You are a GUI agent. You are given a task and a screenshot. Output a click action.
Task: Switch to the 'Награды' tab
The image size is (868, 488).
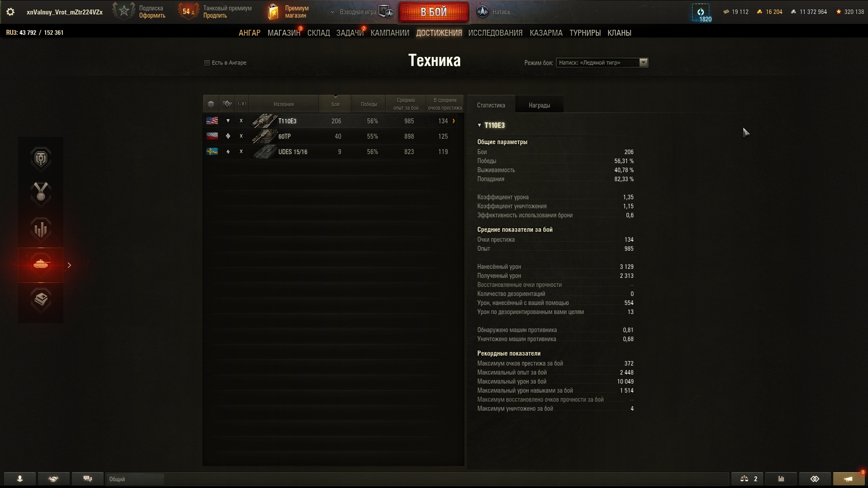click(x=539, y=105)
